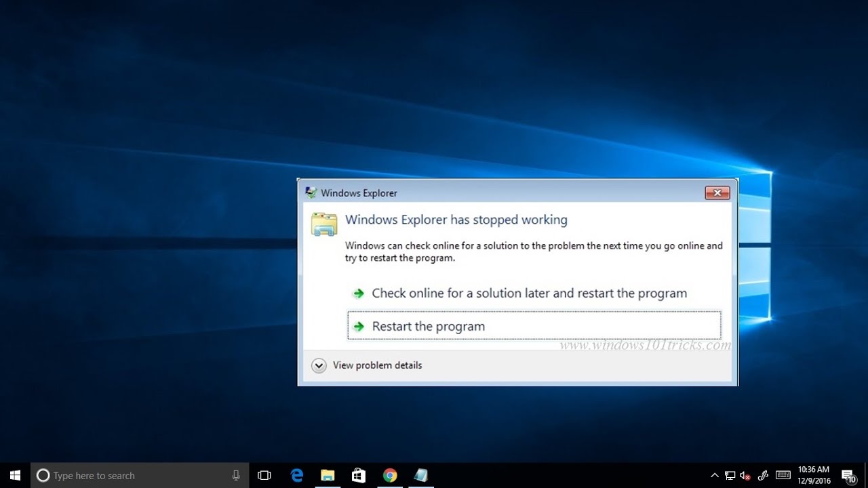The image size is (868, 488).
Task: Open the network status tray icon
Action: point(730,475)
